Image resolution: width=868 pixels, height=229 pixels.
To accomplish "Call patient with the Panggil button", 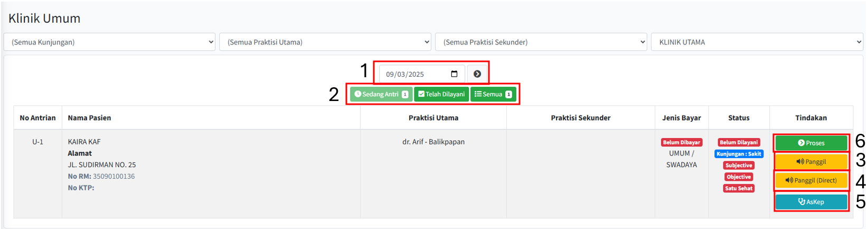I will 811,162.
